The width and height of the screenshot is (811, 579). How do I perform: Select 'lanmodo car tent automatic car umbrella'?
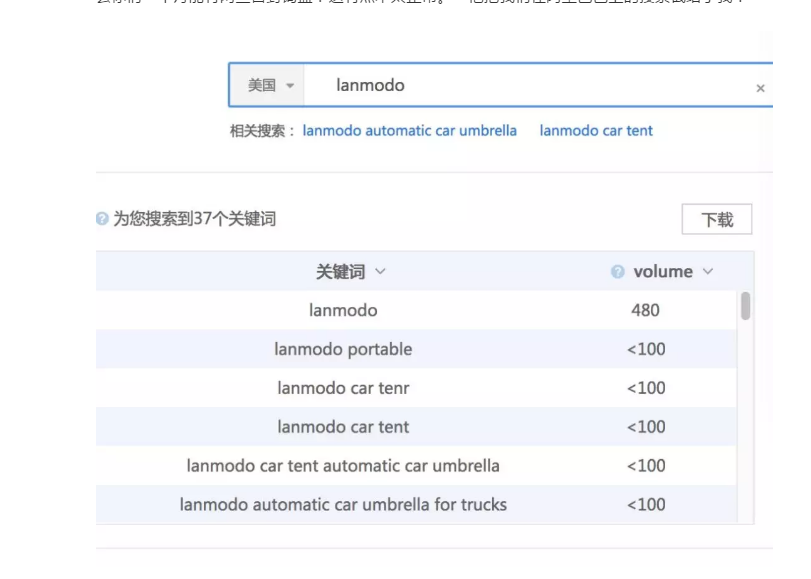[343, 466]
